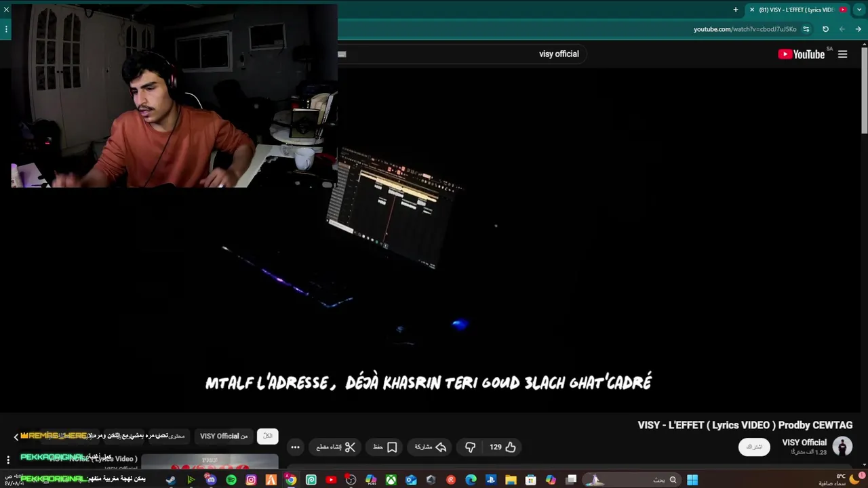This screenshot has width=868, height=488.
Task: Open the recommended video thumbnail below chips
Action: [x=210, y=462]
